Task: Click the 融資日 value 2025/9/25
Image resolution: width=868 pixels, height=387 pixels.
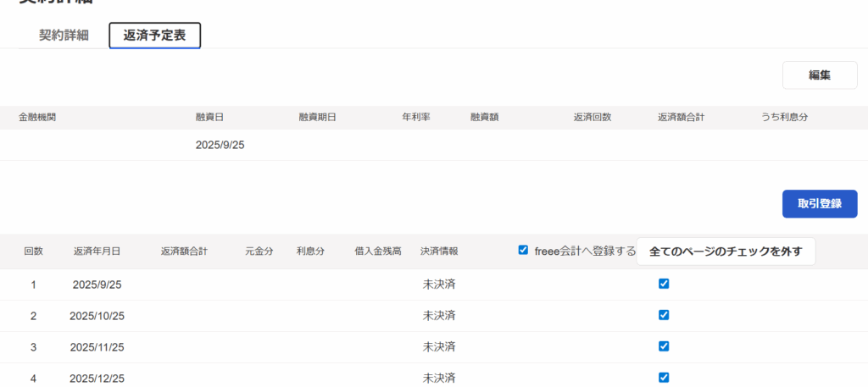Action: pos(220,146)
